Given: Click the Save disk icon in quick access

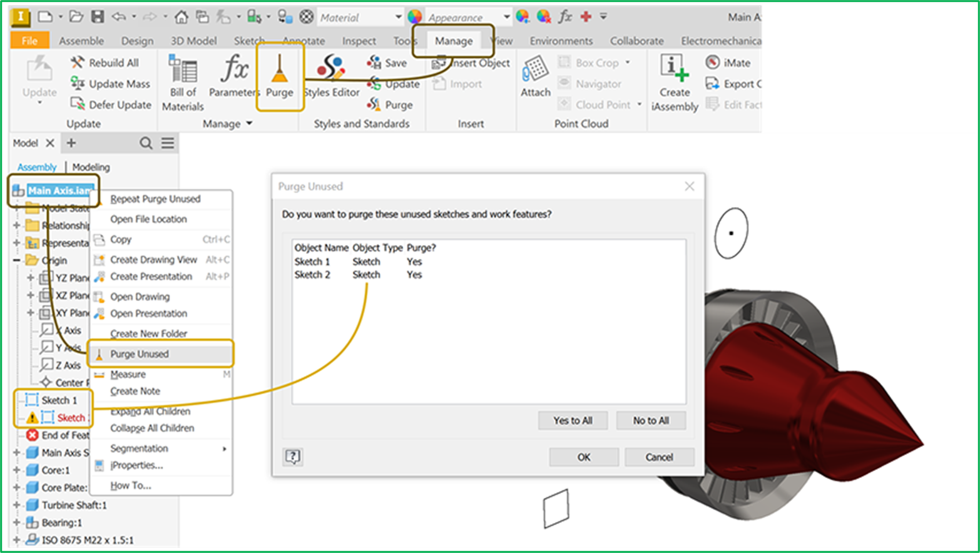Looking at the screenshot, I should (98, 17).
